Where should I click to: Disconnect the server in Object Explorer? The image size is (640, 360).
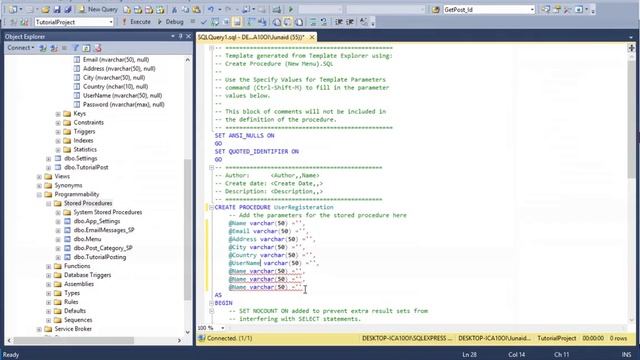[x=54, y=48]
